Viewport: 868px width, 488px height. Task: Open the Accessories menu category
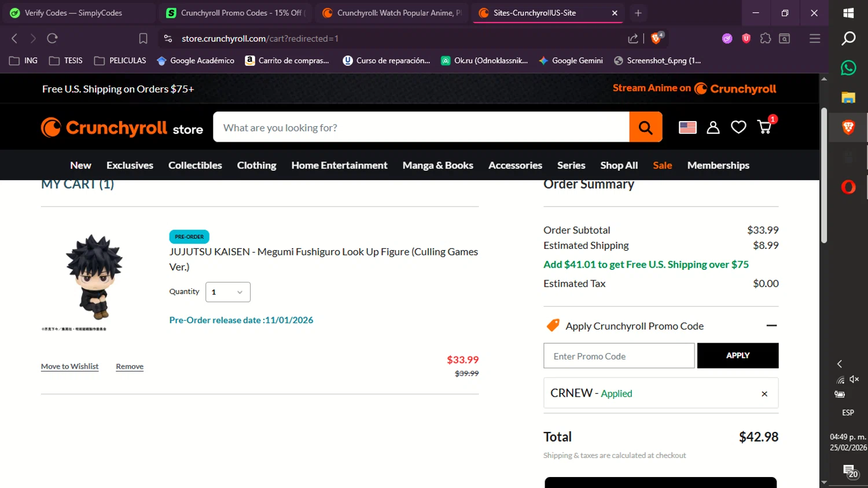(515, 166)
